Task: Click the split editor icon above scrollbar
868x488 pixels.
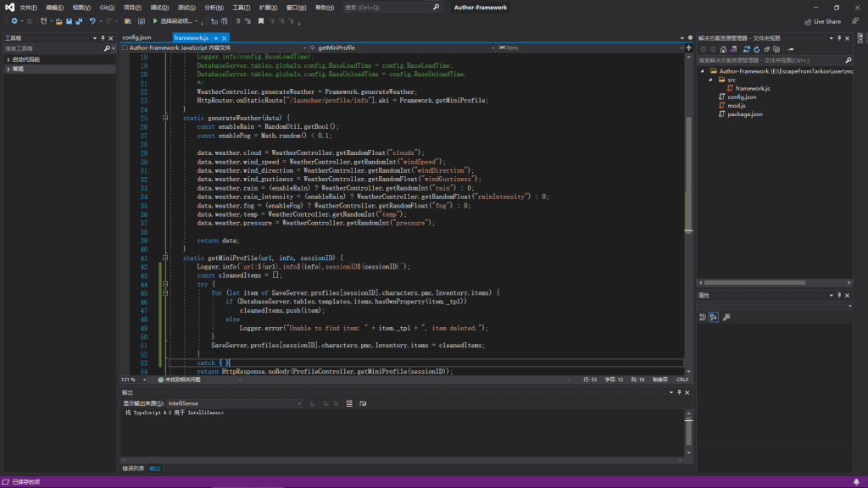Action: pyautogui.click(x=688, y=48)
